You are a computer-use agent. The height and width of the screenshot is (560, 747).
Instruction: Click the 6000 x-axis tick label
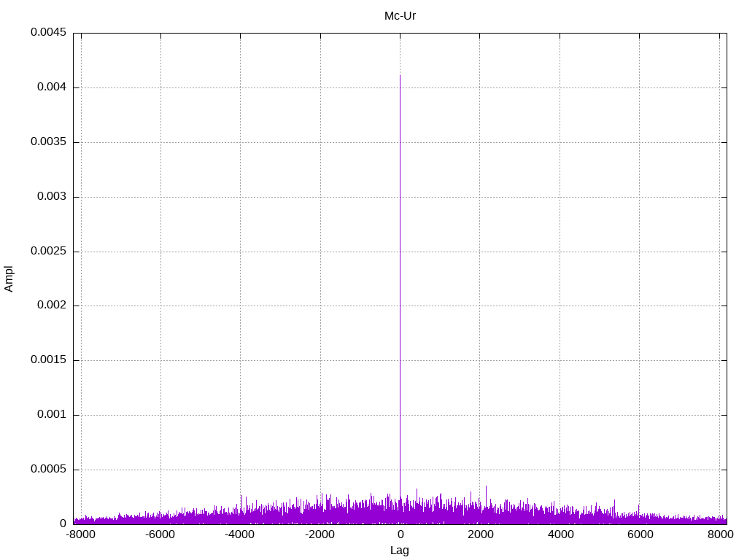(640, 534)
